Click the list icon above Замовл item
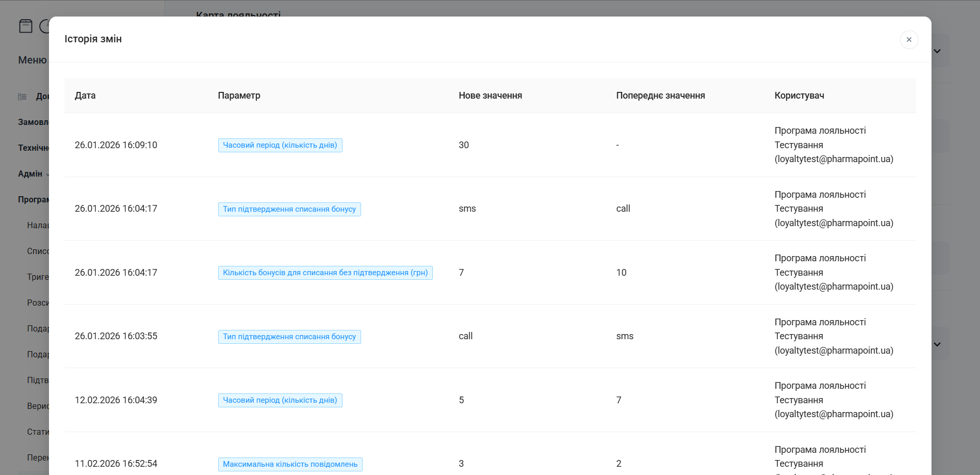 click(x=22, y=97)
